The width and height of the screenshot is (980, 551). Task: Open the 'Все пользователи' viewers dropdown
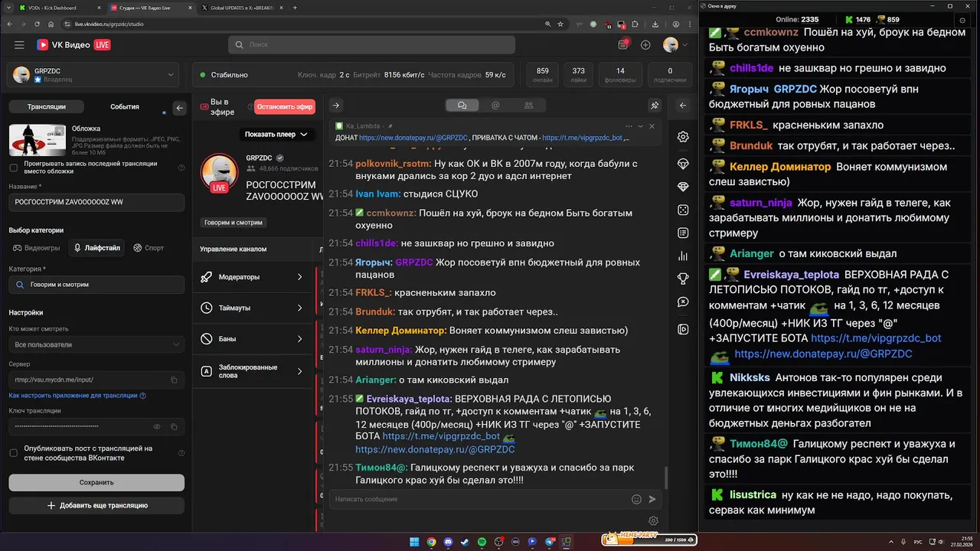(x=96, y=344)
